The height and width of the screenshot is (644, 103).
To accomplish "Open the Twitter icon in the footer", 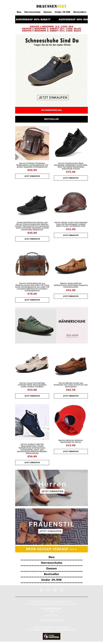I will 48,590.
